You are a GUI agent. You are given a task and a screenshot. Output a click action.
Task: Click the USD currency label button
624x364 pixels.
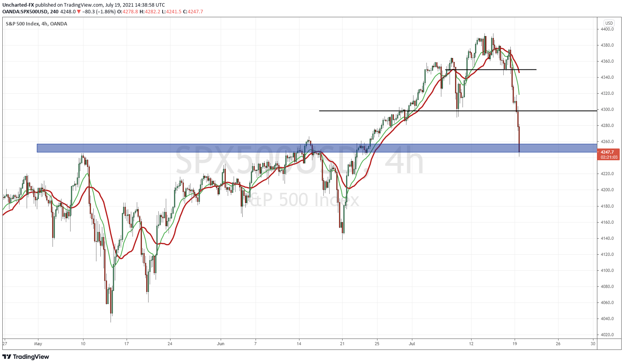(x=609, y=23)
